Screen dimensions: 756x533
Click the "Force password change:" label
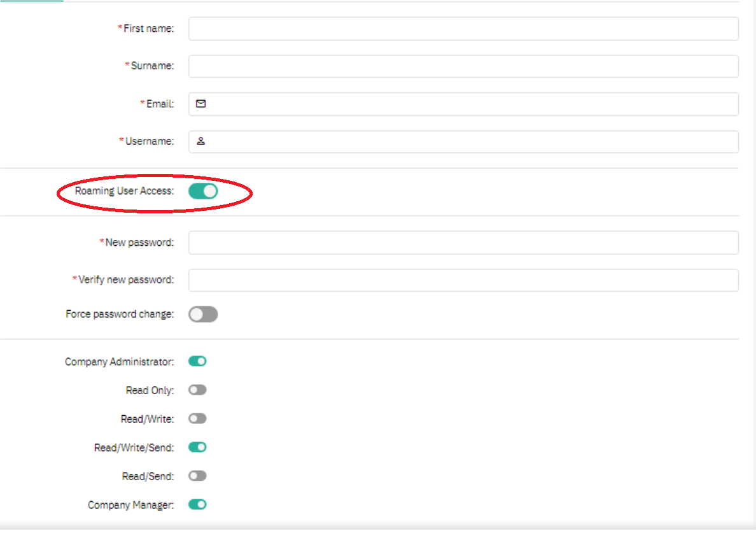(x=120, y=314)
